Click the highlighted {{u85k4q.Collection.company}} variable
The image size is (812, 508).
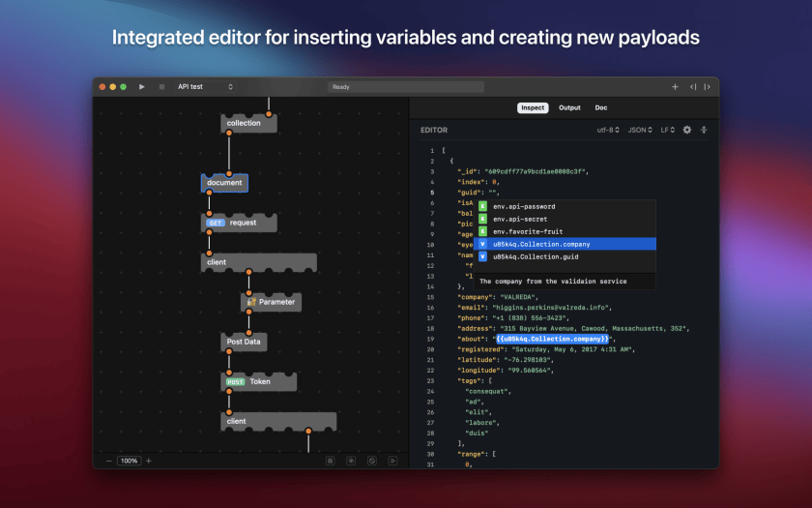(553, 339)
